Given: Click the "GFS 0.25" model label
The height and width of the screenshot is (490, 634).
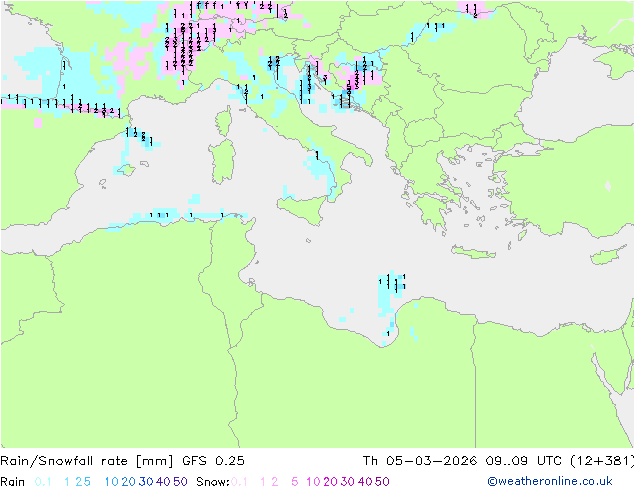Looking at the screenshot, I should pyautogui.click(x=213, y=461).
